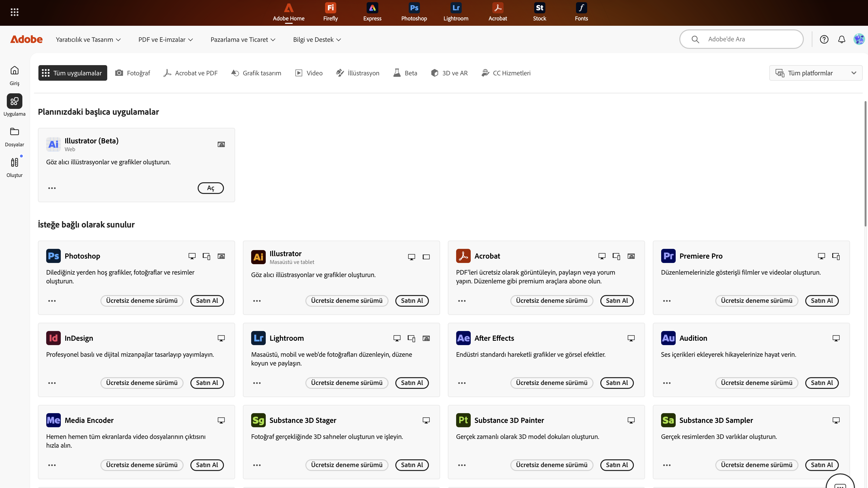Open Acrobat in the top app bar
The height and width of the screenshot is (488, 868).
498,12
